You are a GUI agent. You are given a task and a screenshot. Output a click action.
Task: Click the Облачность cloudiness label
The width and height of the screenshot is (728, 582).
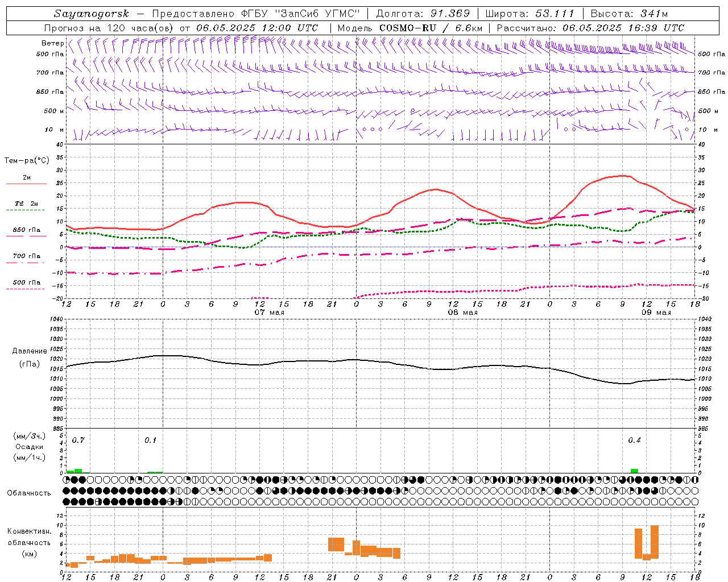pos(29,493)
